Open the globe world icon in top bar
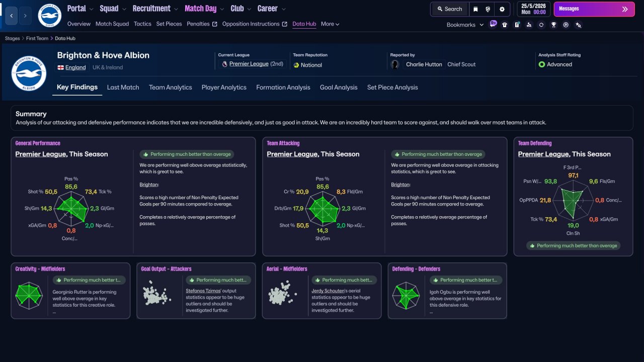644x362 pixels. [x=488, y=9]
